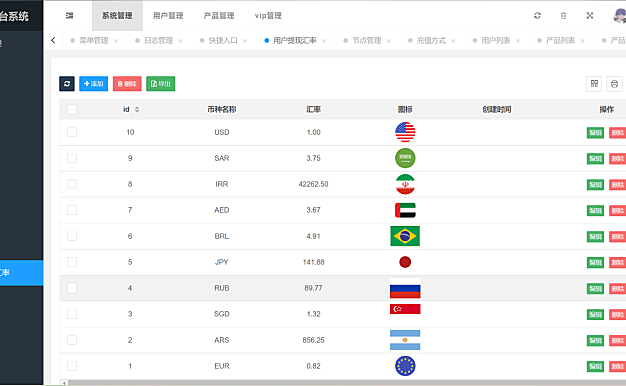626x386 pixels.
Task: Close the 充值方式 tab
Action: [454, 41]
